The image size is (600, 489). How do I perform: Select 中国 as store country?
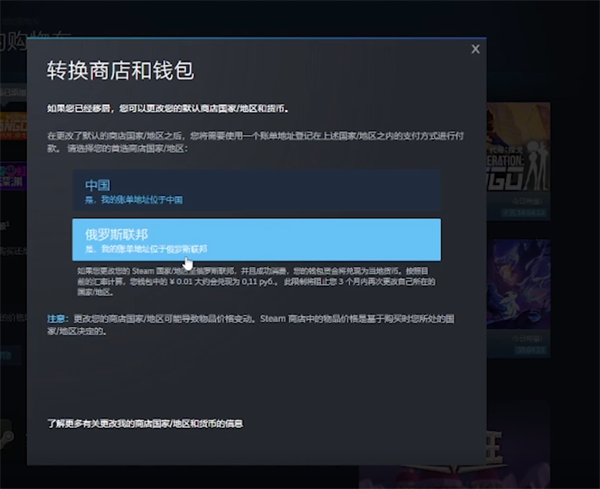pyautogui.click(x=256, y=190)
